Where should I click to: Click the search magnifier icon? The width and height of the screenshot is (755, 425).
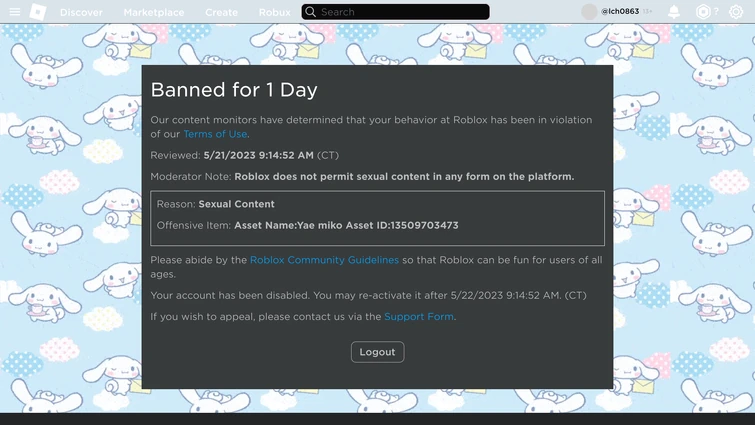[311, 12]
